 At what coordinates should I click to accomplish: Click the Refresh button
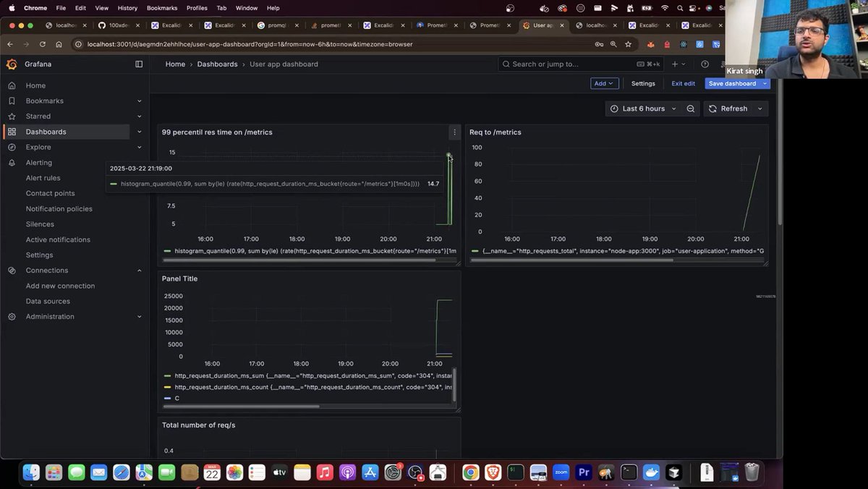tap(728, 109)
